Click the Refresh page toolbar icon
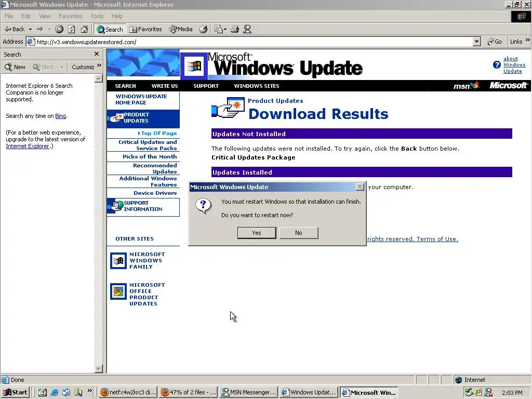Image resolution: width=532 pixels, height=399 pixels. pos(72,29)
